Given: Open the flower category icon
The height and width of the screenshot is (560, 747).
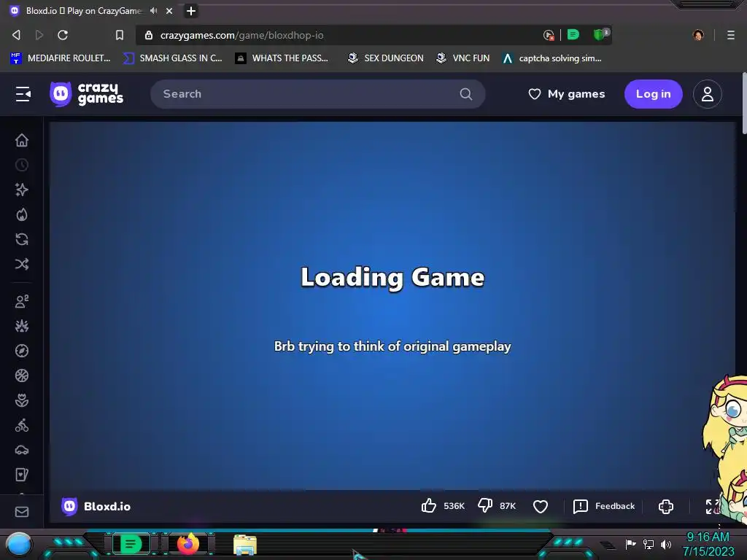Looking at the screenshot, I should click(x=22, y=400).
